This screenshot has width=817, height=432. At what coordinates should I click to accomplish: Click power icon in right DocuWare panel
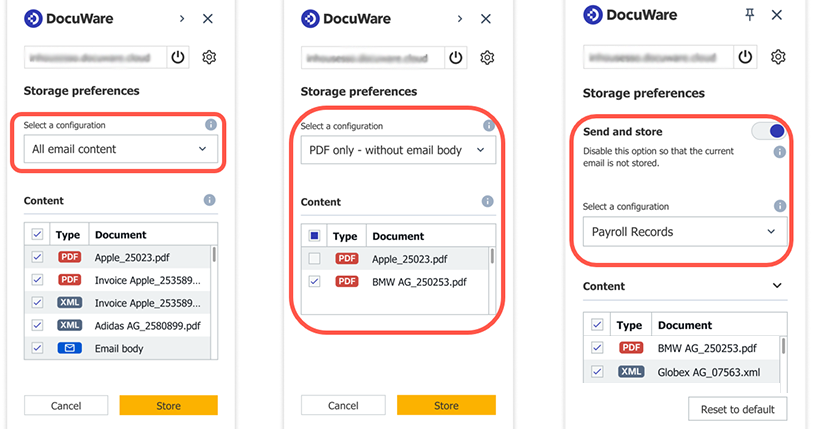tap(745, 56)
